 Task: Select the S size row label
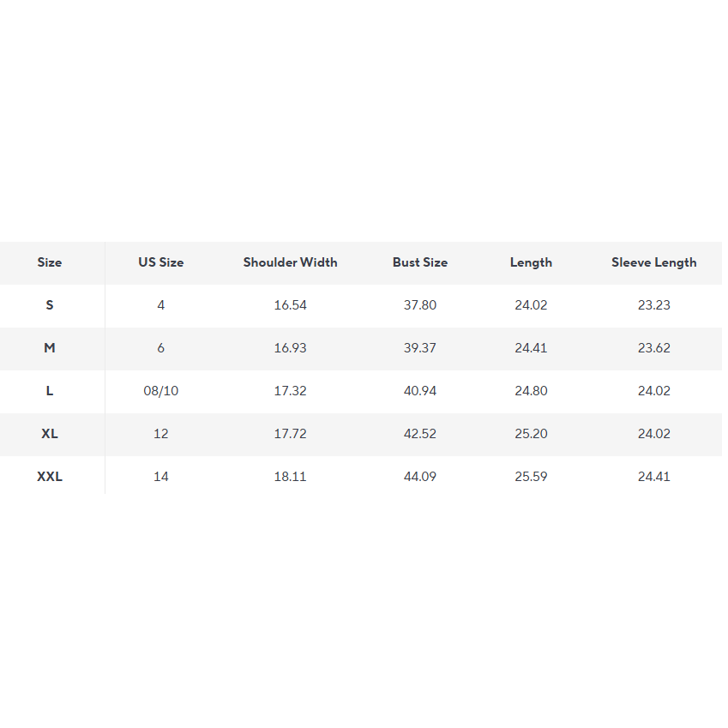[50, 305]
